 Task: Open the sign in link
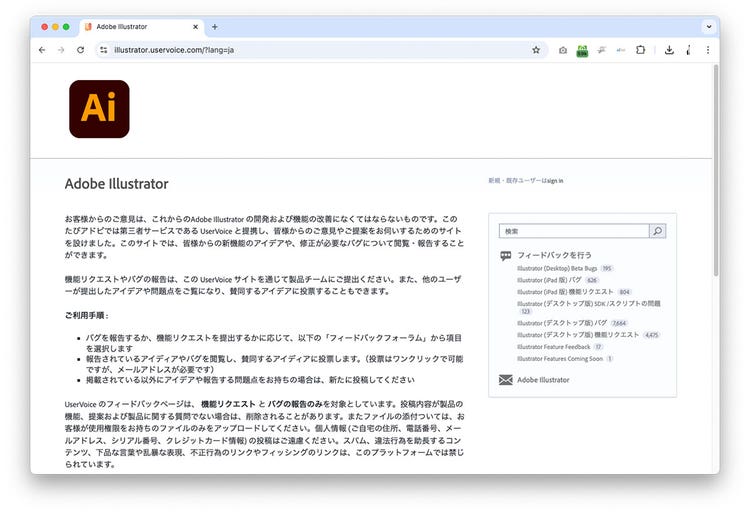[555, 181]
